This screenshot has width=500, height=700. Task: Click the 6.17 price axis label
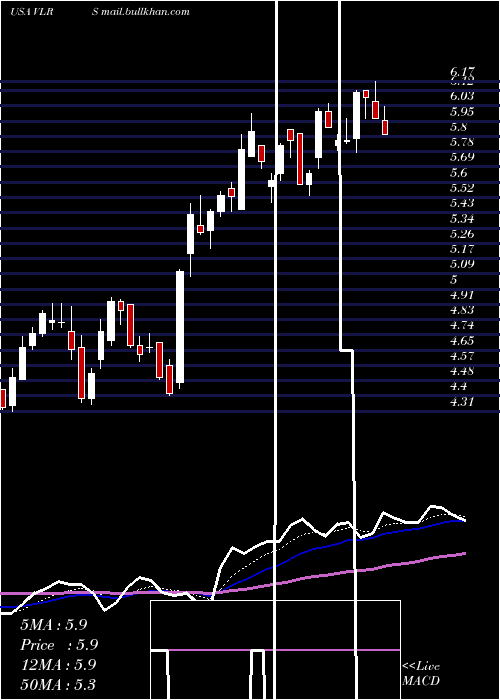(463, 71)
